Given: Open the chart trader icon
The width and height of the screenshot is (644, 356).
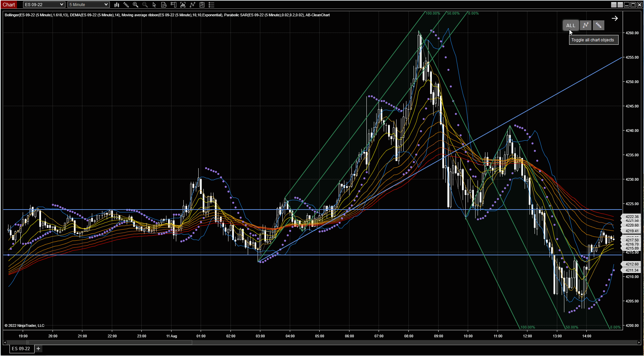Looking at the screenshot, I should coord(174,5).
